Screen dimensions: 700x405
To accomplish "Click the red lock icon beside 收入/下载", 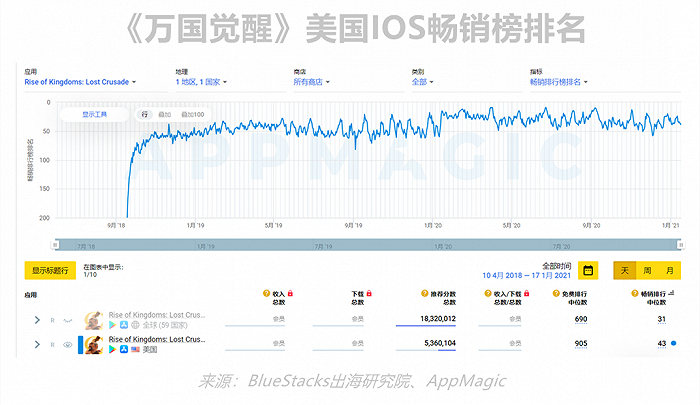I will click(527, 293).
